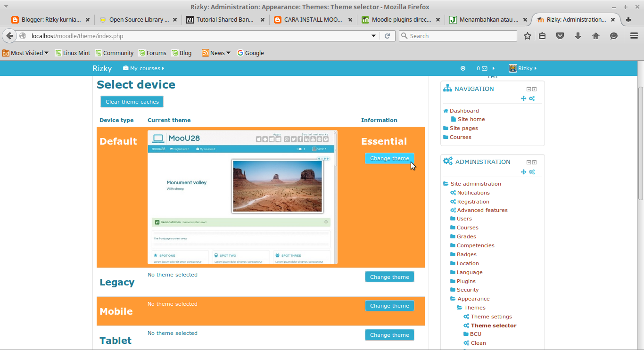Change theme for Legacy device
The height and width of the screenshot is (350, 644).
pos(389,277)
